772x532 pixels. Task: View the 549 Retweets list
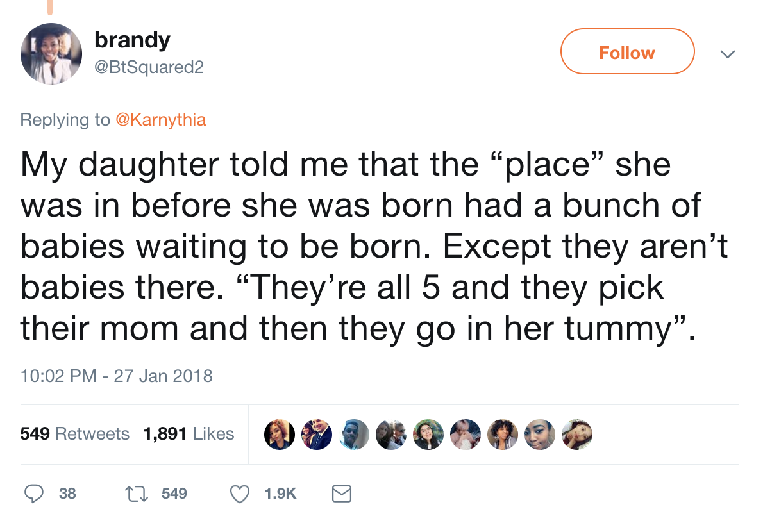point(74,434)
